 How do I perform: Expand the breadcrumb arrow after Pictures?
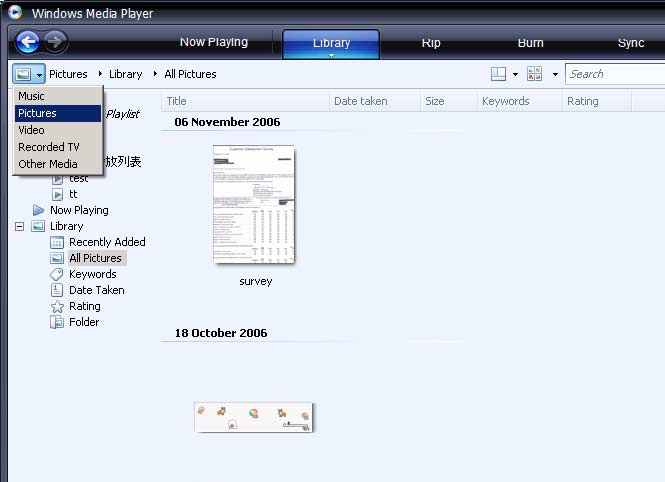(100, 74)
